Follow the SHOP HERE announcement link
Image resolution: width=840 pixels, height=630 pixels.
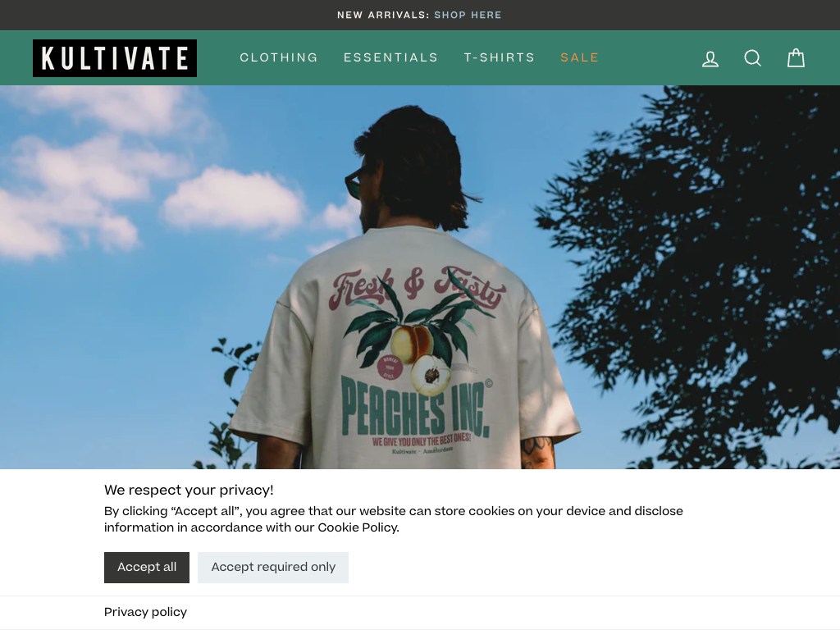click(468, 15)
